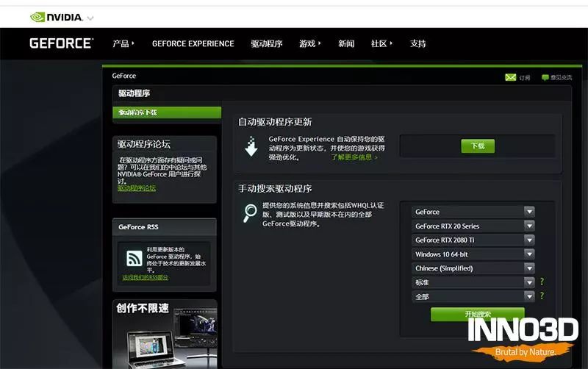Click the RSS feed icon

pos(135,259)
